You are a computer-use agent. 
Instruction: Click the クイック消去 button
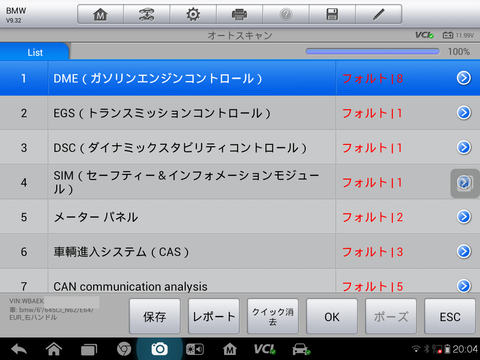click(x=273, y=316)
